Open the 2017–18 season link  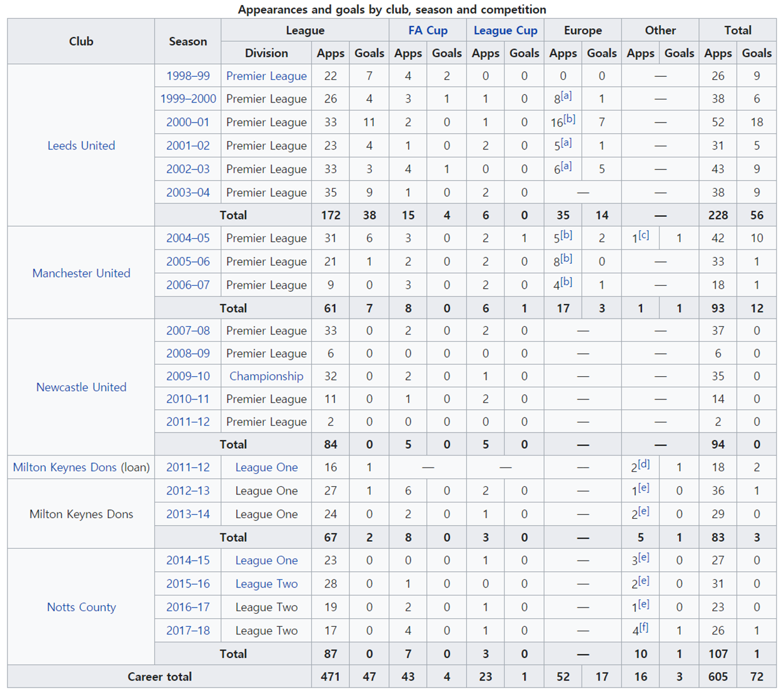tap(188, 631)
